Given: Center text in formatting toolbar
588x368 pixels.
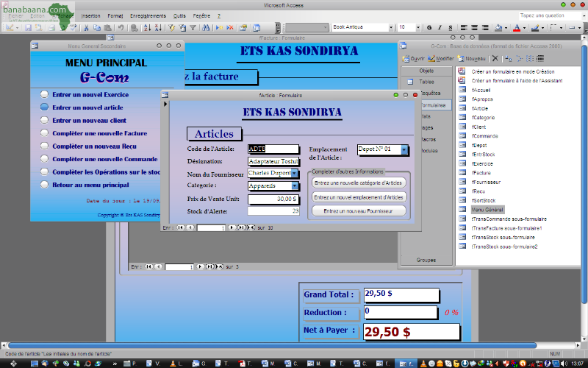Looking at the screenshot, I should click(474, 27).
